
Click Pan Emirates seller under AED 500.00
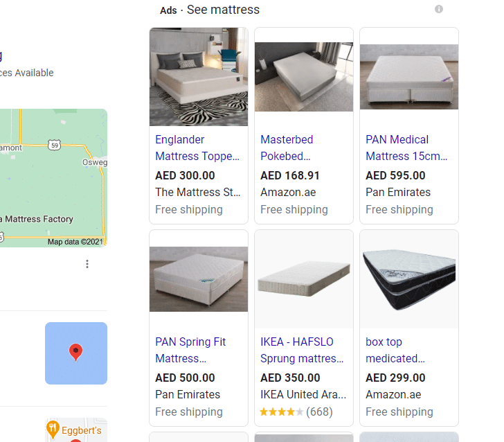[x=188, y=395]
